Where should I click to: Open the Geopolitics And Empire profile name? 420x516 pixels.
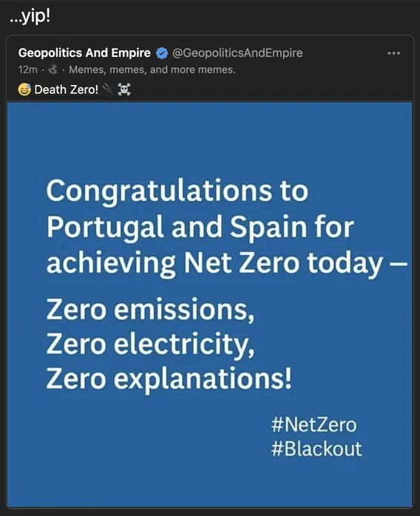tap(84, 53)
